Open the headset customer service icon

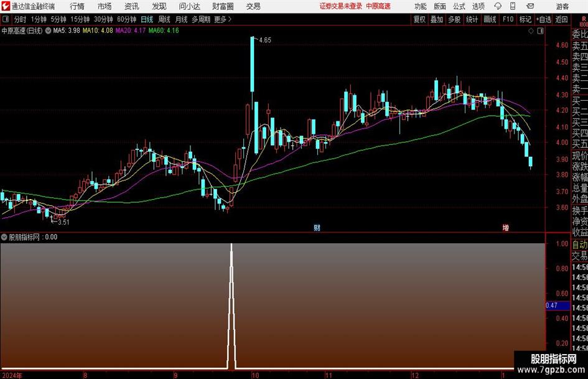498,6
